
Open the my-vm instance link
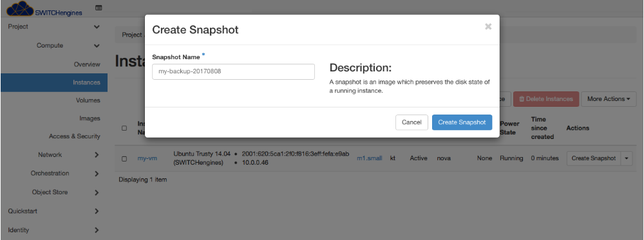[x=147, y=158]
